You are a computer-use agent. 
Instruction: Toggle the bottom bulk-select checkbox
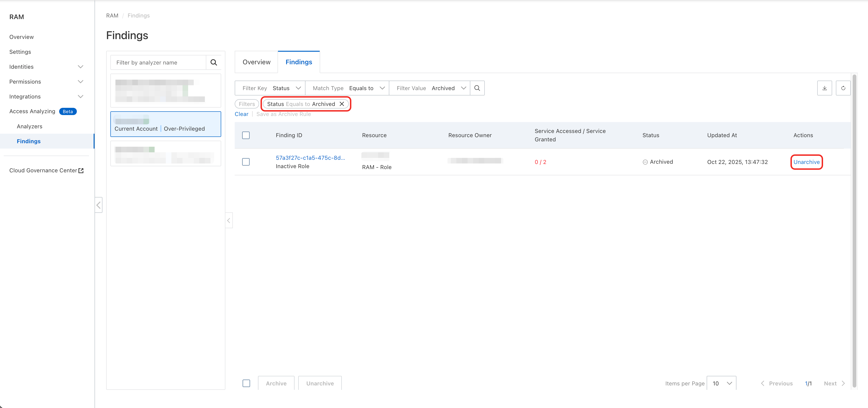(x=246, y=383)
